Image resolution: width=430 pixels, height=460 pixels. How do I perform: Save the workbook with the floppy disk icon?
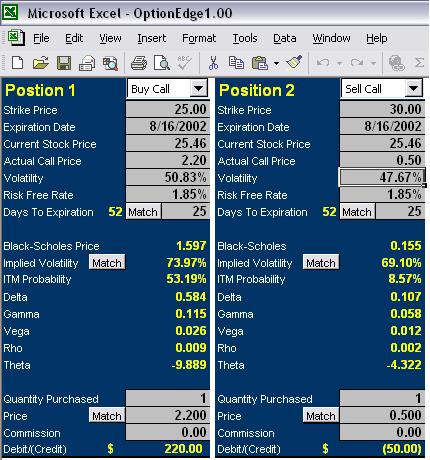pos(64,63)
